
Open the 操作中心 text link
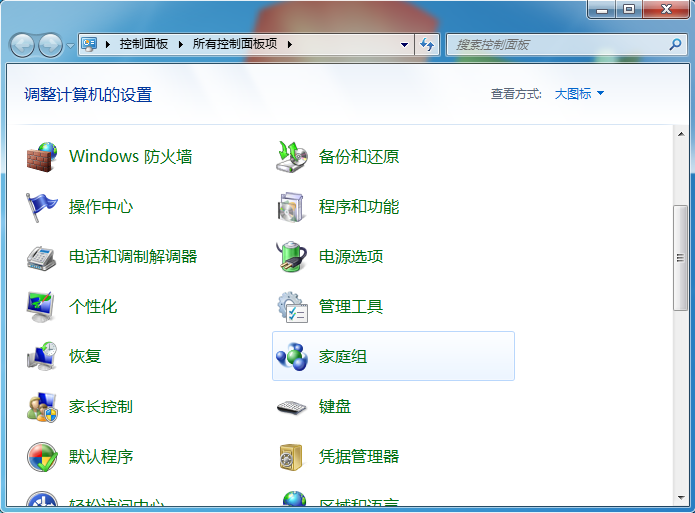click(101, 207)
